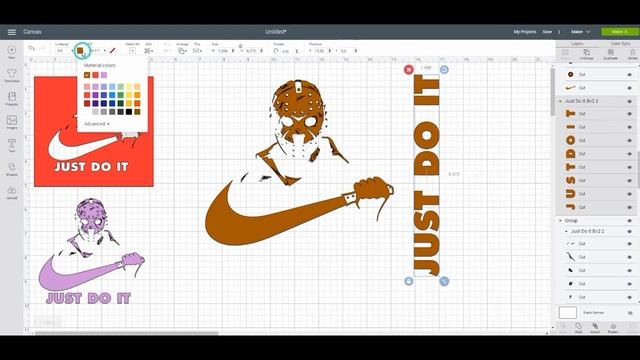The width and height of the screenshot is (640, 360).
Task: Click the width size input field
Action: tap(223, 51)
